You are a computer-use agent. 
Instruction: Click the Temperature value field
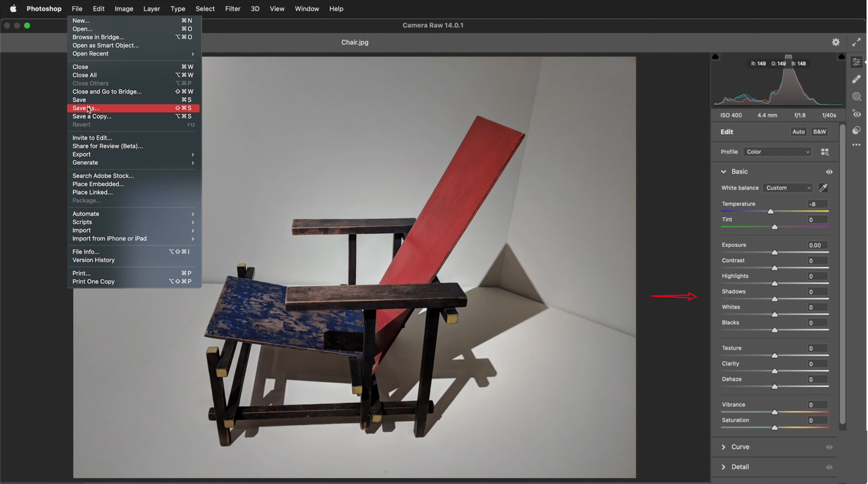[817, 204]
